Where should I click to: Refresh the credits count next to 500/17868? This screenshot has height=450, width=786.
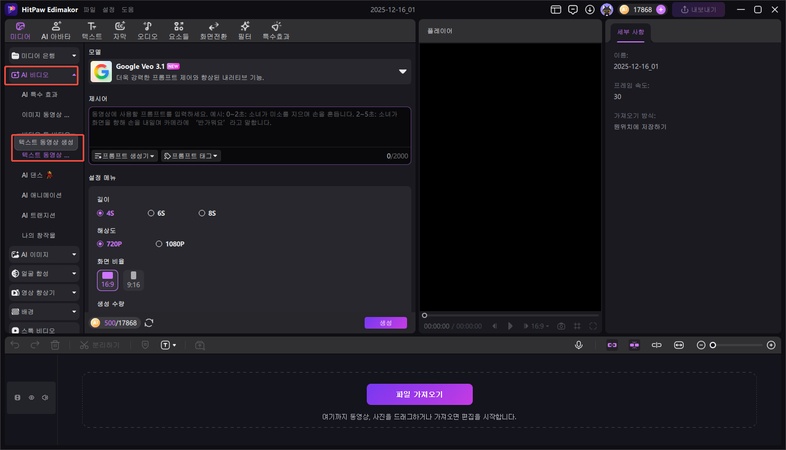tap(149, 323)
